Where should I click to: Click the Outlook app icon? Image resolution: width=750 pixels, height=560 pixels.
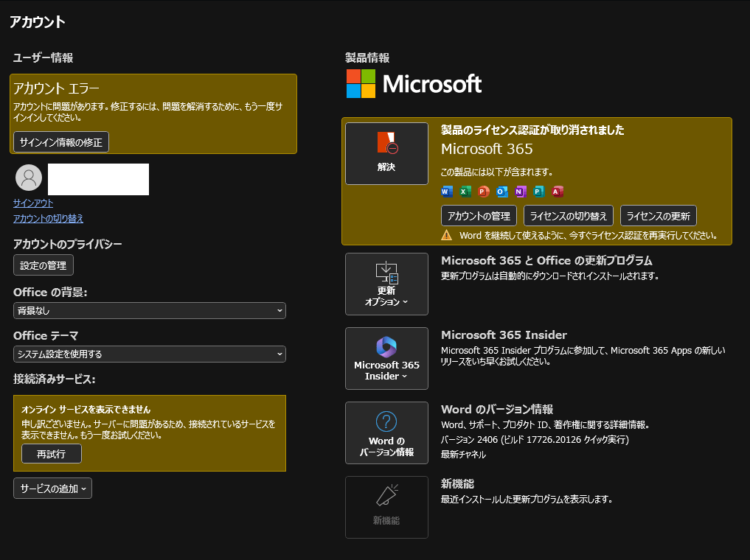[x=501, y=192]
